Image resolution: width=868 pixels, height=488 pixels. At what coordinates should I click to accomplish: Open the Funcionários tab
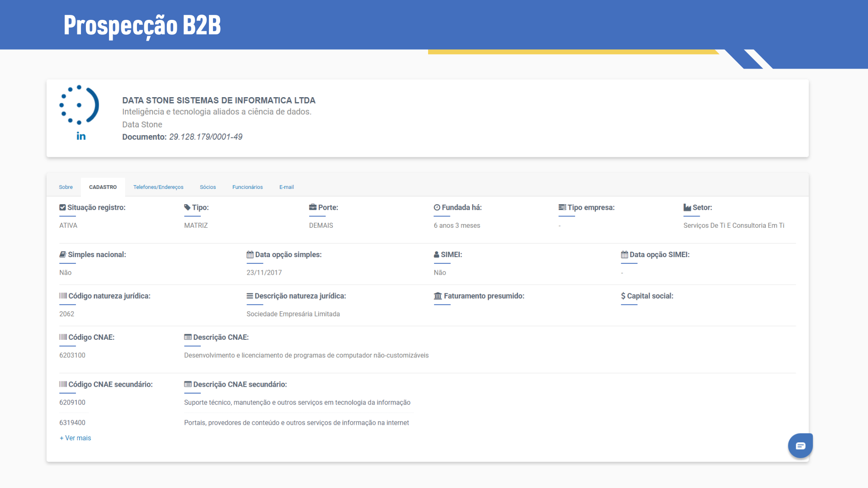pyautogui.click(x=247, y=187)
